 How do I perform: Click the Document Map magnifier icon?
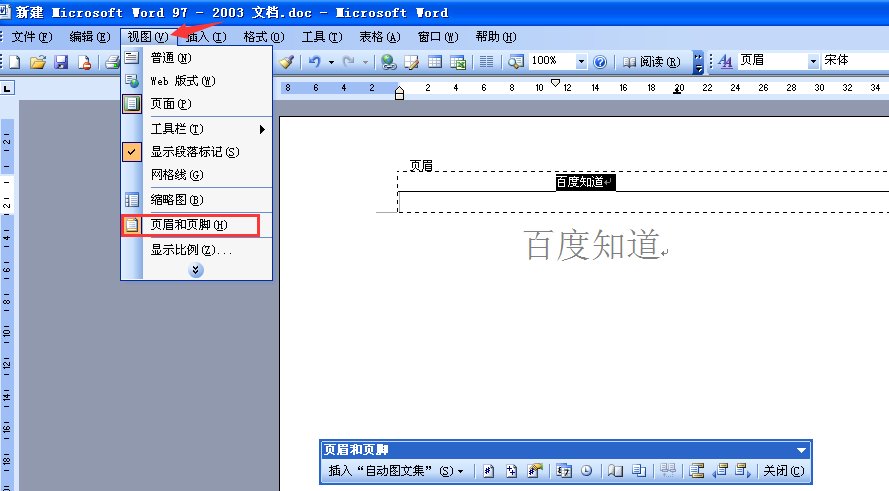515,61
